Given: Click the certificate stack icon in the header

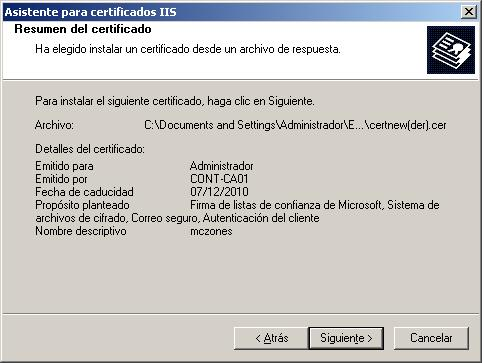Looking at the screenshot, I should [451, 50].
